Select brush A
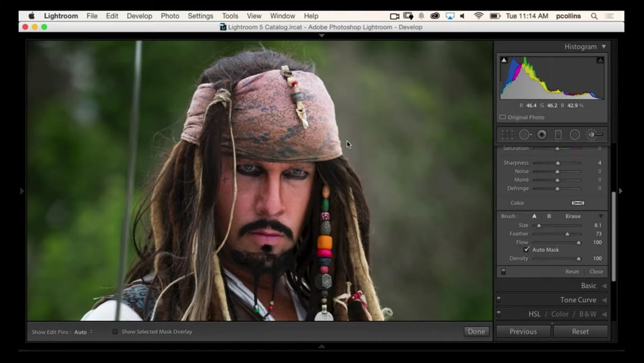The height and width of the screenshot is (363, 644). (x=534, y=216)
